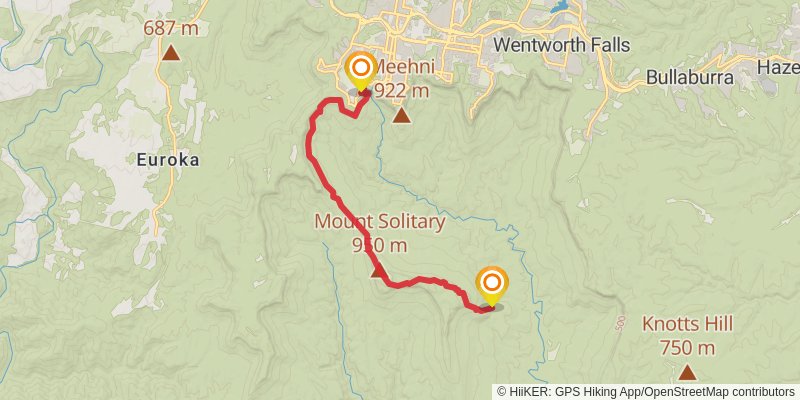The width and height of the screenshot is (800, 400).
Task: Click the Knotts Hill peak triangle icon
Action: point(687,372)
